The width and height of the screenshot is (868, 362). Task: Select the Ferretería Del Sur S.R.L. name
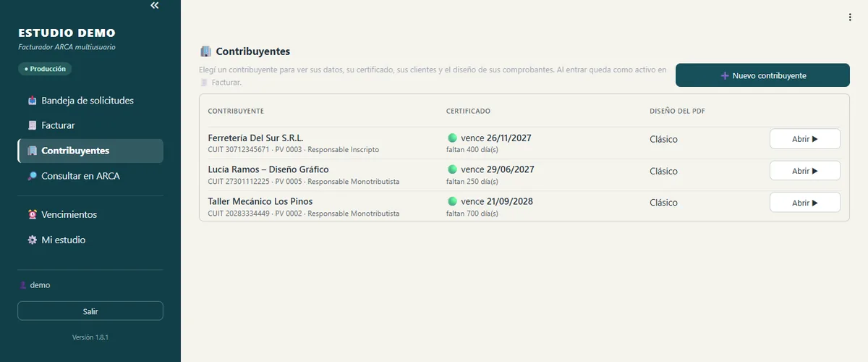click(255, 138)
